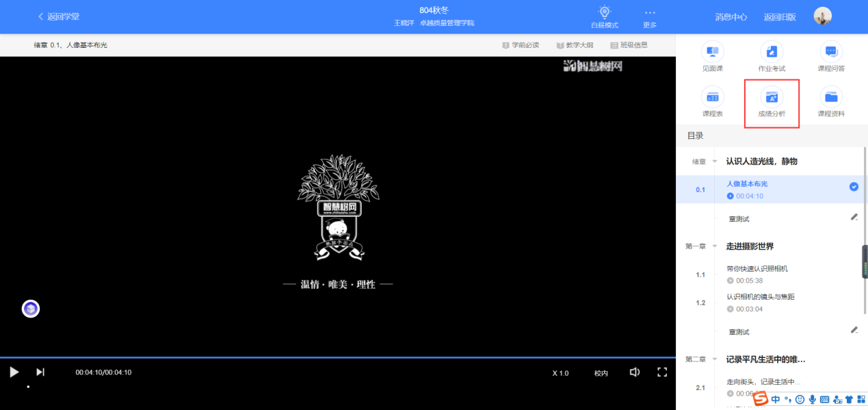868x410 pixels.
Task: Open the 成绩分析 grade analysis icon
Action: point(772,97)
